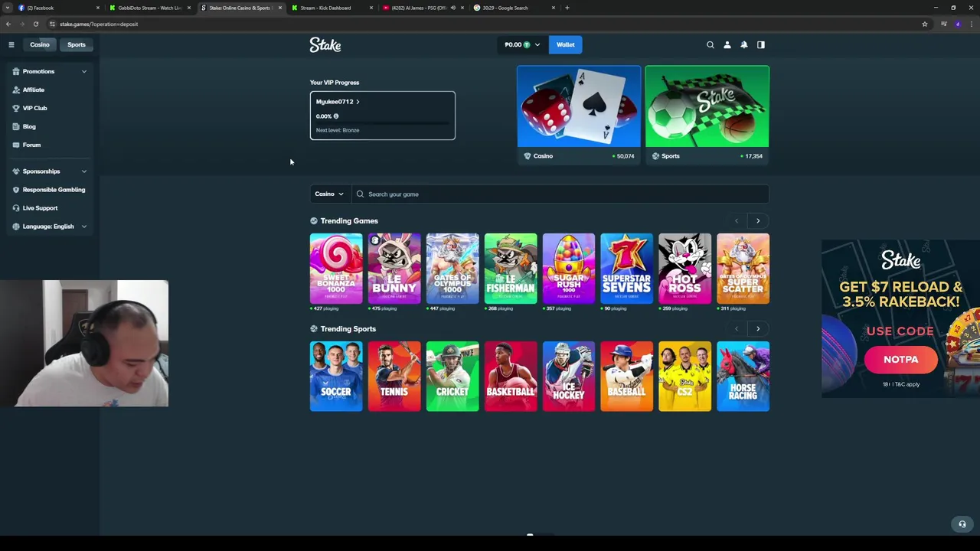Open the Horse Racing sports tile
This screenshot has height=551, width=980.
(743, 377)
